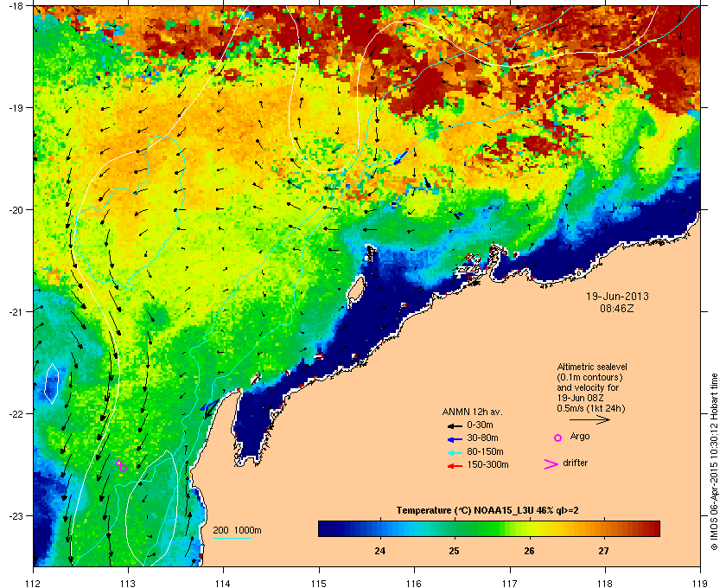Click the longitude axis label 117
This screenshot has width=726, height=588.
click(x=510, y=583)
